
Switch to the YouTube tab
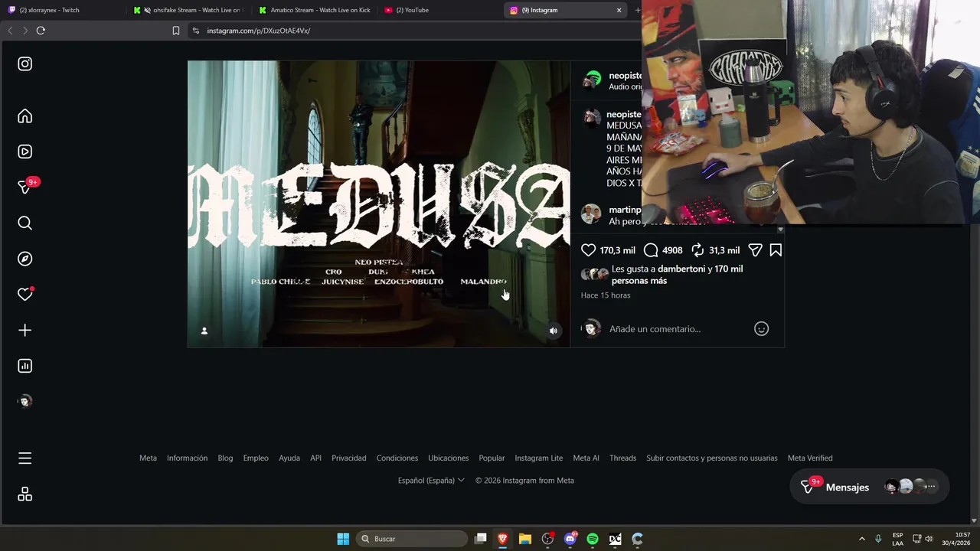439,10
